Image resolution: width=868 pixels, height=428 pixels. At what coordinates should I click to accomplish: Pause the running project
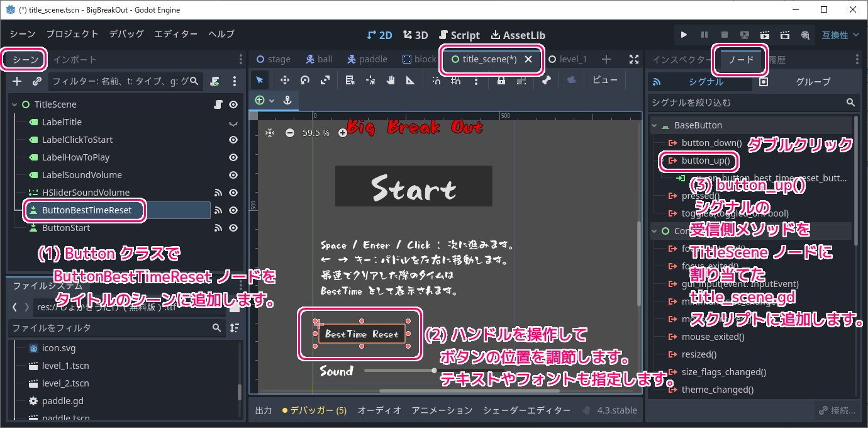point(704,35)
